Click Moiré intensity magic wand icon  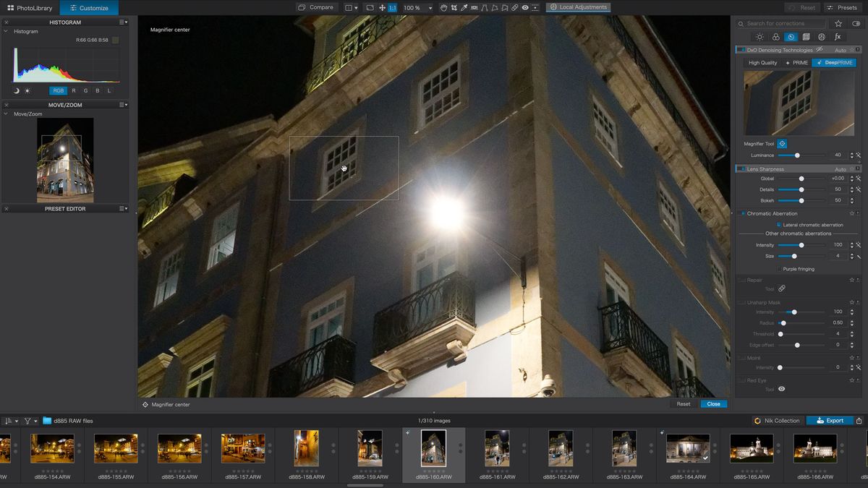coord(858,367)
